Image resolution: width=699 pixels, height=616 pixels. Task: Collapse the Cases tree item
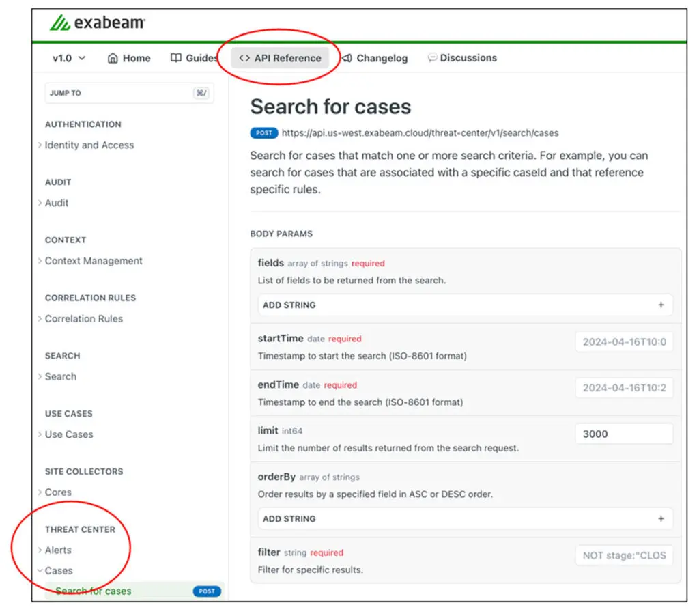point(59,570)
